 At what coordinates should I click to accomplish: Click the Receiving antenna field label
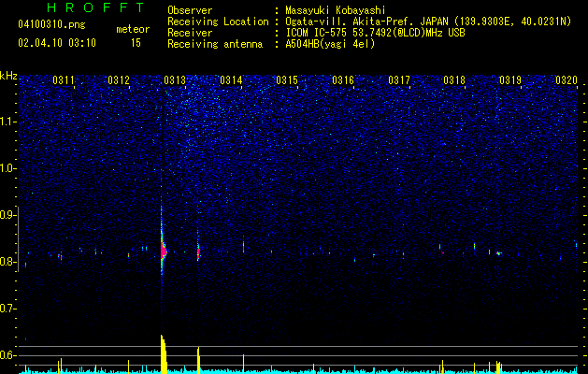215,44
